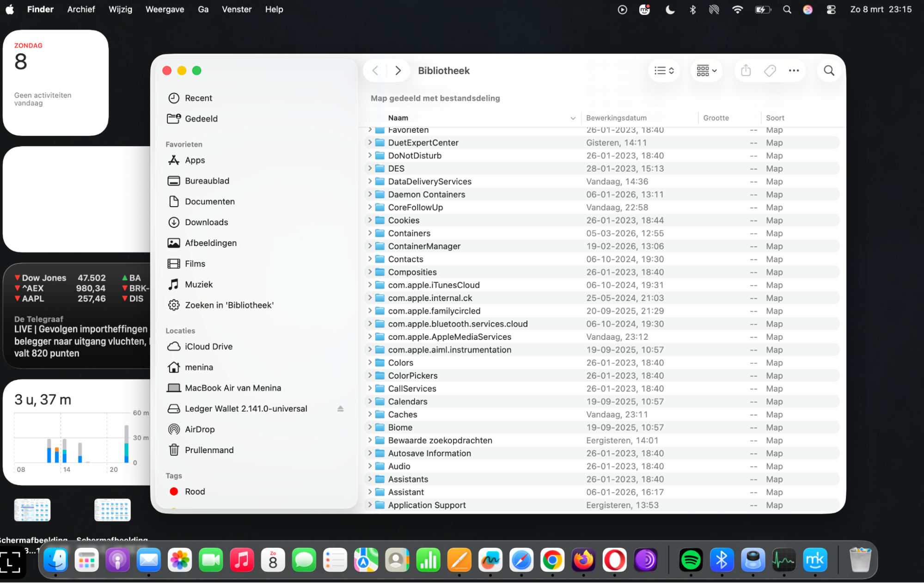Open the Schermafbeelding thumbnail on the desktop
This screenshot has width=924, height=583.
[32, 510]
